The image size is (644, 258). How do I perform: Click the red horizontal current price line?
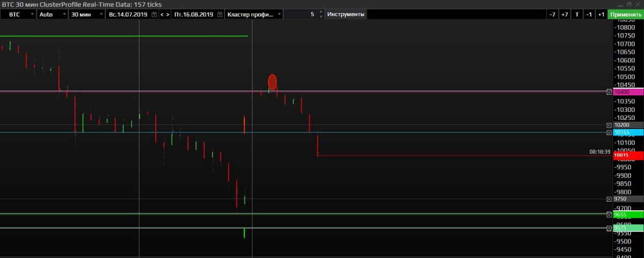coord(465,155)
